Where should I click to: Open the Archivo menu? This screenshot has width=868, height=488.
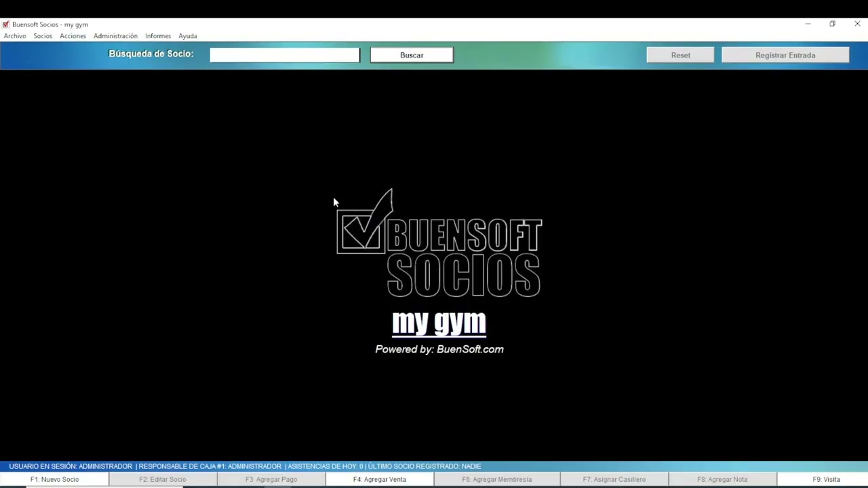15,36
